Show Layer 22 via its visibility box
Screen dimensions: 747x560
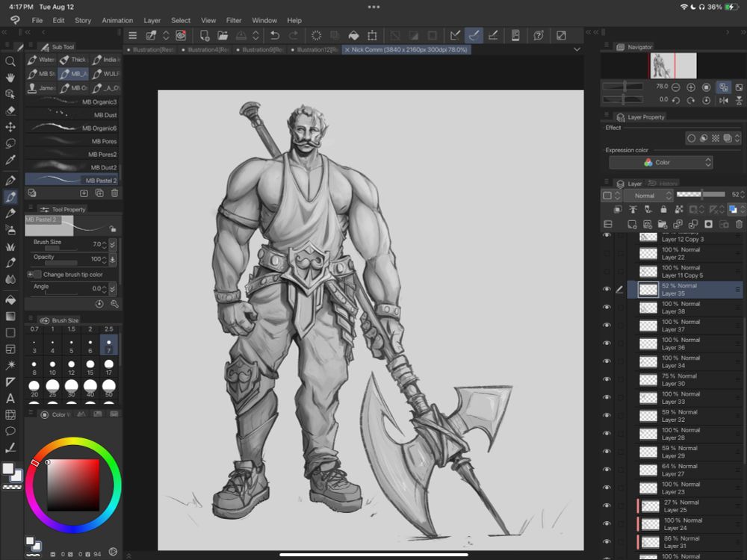[x=607, y=253]
